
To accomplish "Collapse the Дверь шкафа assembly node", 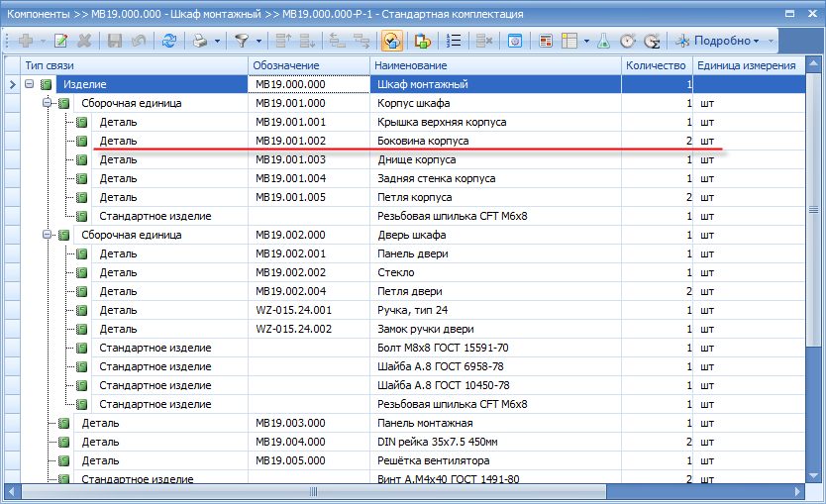I will click(47, 235).
